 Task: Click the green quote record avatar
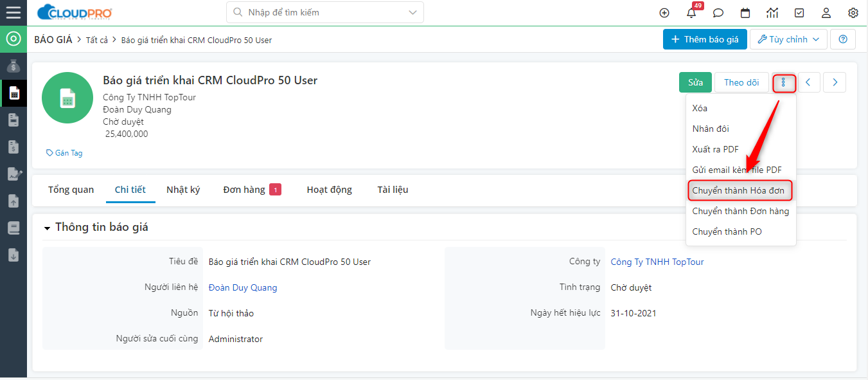click(x=67, y=98)
